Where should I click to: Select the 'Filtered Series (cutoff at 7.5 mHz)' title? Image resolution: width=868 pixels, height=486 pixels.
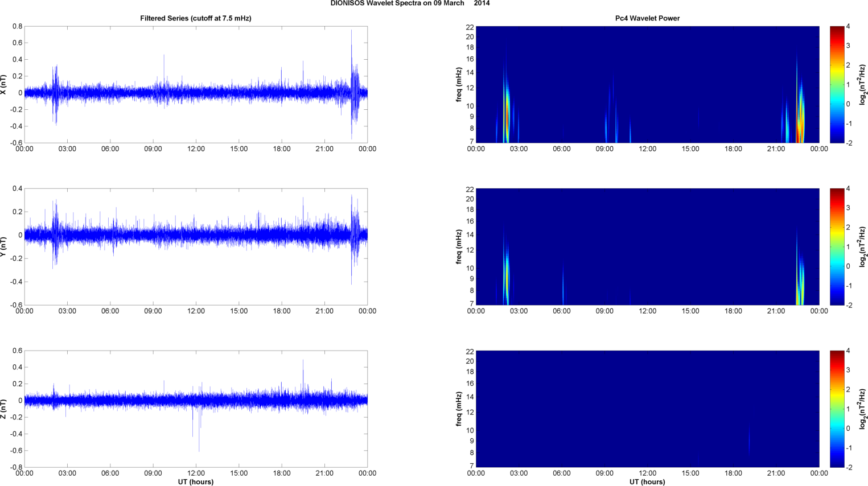click(x=196, y=18)
